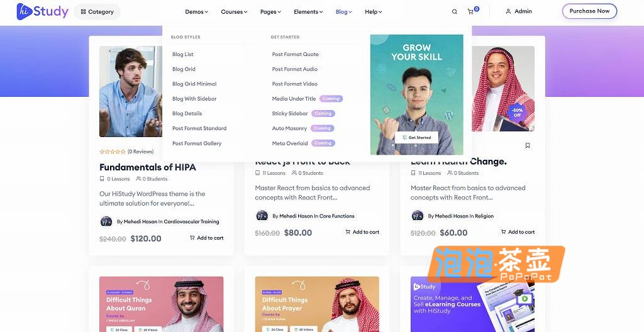Click the star rating on Fundamentals of HIPA
This screenshot has height=332, width=644.
[x=112, y=152]
